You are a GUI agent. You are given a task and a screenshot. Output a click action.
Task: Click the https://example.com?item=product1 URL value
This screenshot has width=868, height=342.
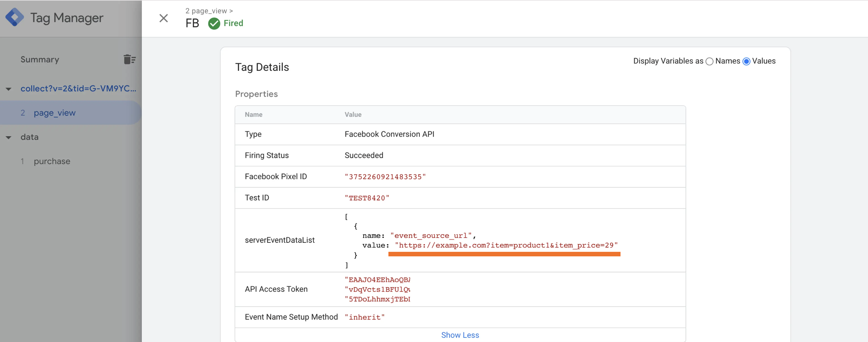[506, 245]
